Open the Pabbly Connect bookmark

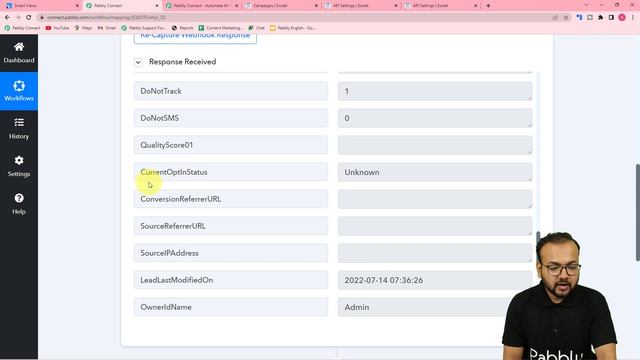(x=22, y=28)
